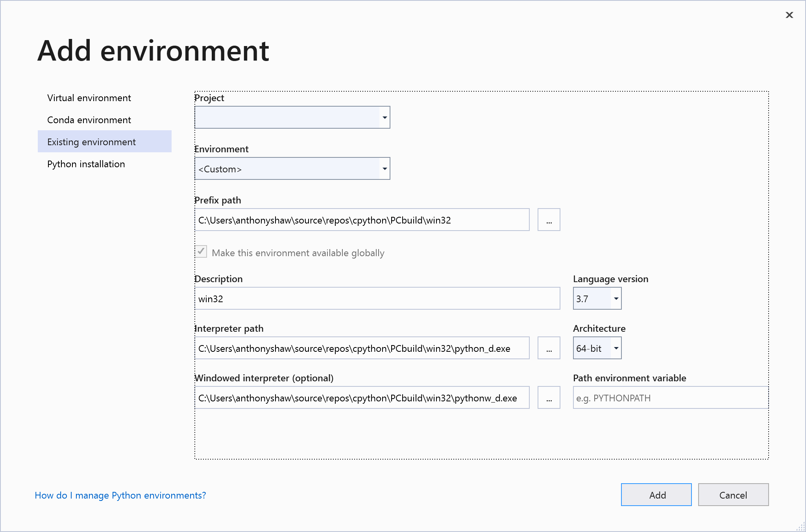
Task: Browse for the Interpreter path
Action: tap(549, 348)
